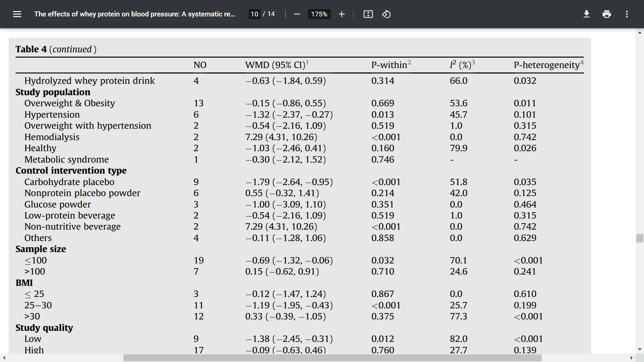Image resolution: width=644 pixels, height=362 pixels.
Task: Open footnote 2 link beside P-within
Action: coord(409,62)
